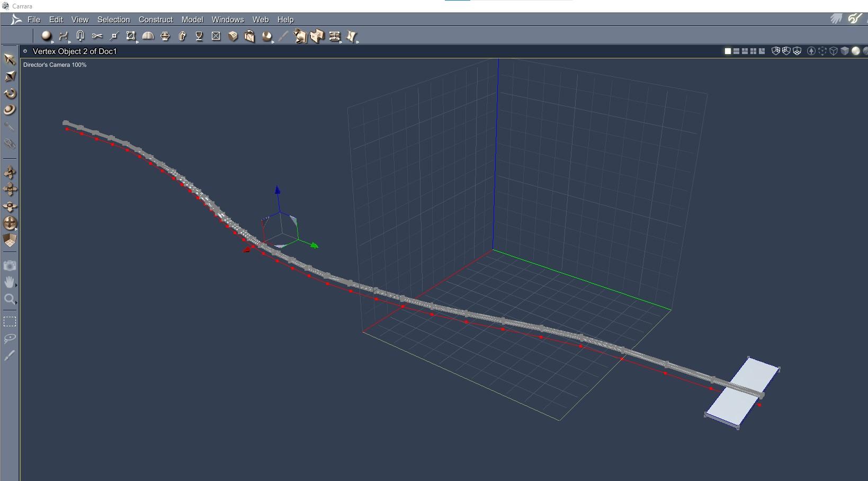The width and height of the screenshot is (868, 481).
Task: Toggle the third working plane cube icon
Action: click(797, 51)
